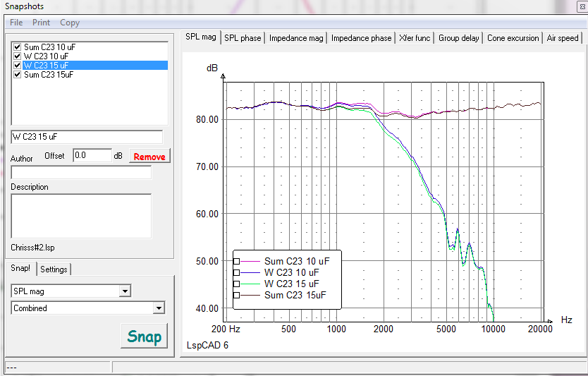Click the 1000 Hz axis label

coord(336,329)
